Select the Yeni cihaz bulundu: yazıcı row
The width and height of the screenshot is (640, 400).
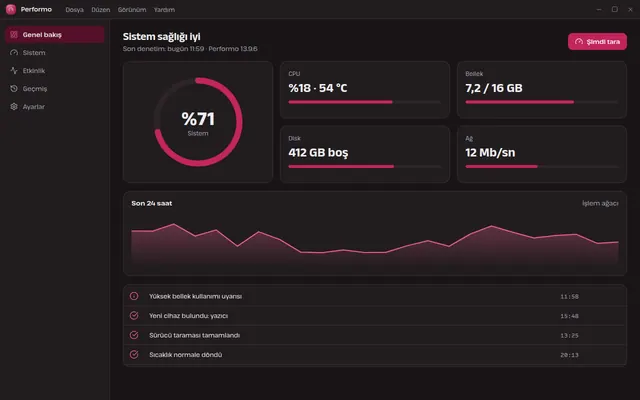coord(375,316)
